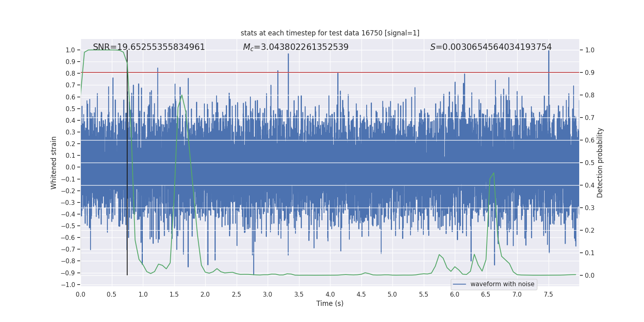Click the 'Detection probability' right axis label
The height and width of the screenshot is (322, 644).
point(600,163)
